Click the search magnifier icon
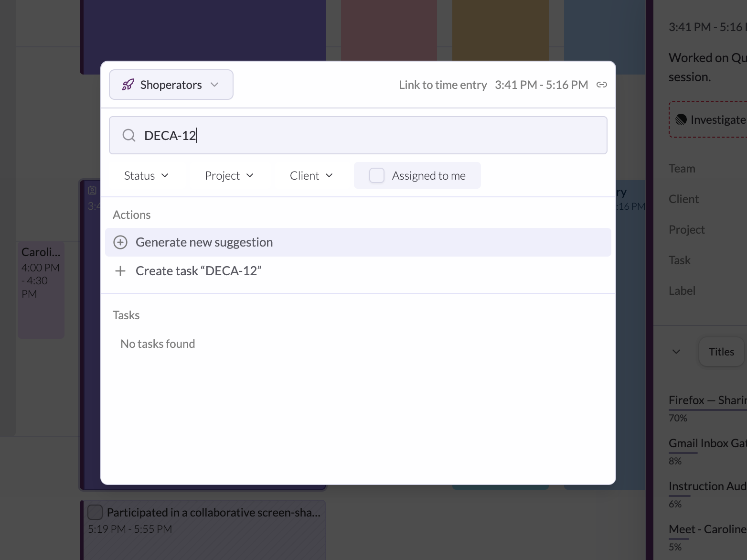The image size is (747, 560). [129, 135]
